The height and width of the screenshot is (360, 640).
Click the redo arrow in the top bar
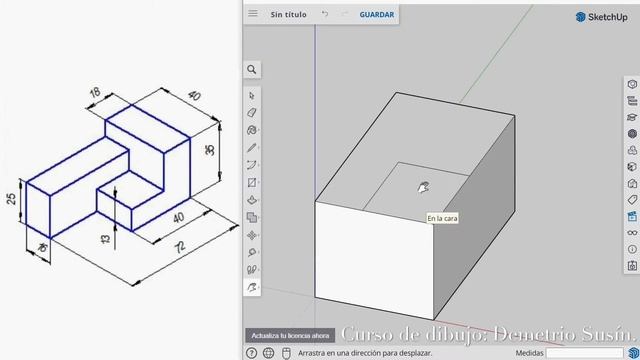coord(344,14)
